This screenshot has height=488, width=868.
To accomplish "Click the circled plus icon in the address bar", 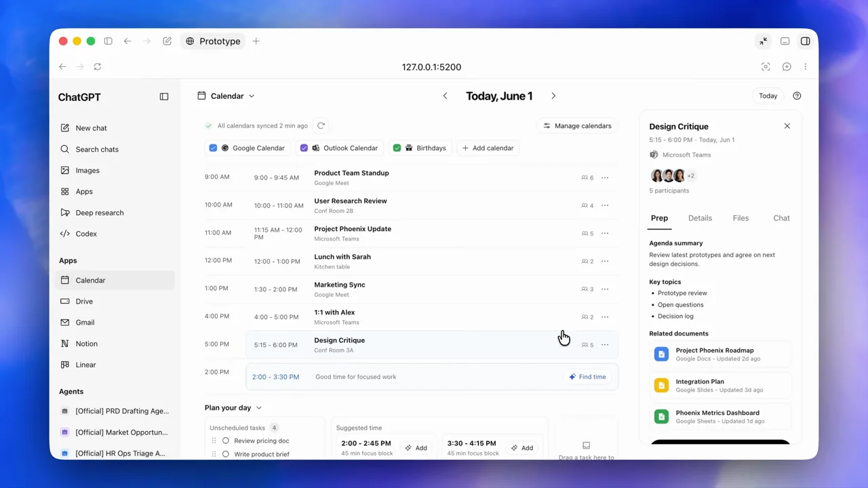I will (787, 67).
